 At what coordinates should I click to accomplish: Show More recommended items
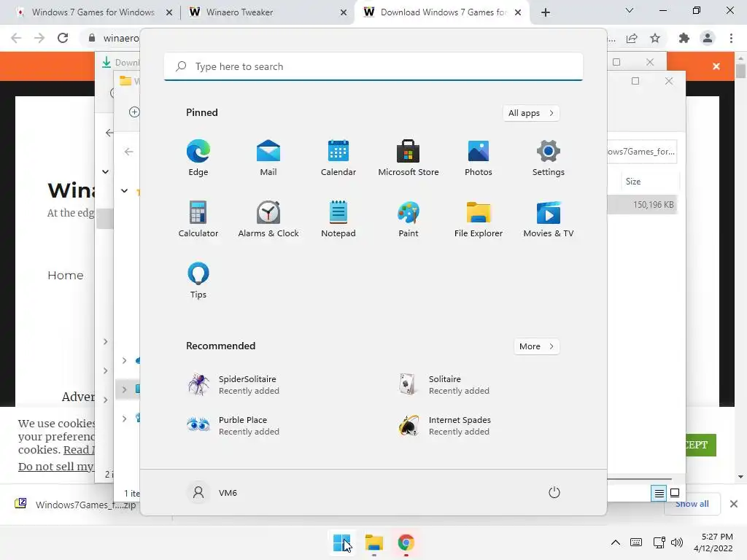[537, 346]
